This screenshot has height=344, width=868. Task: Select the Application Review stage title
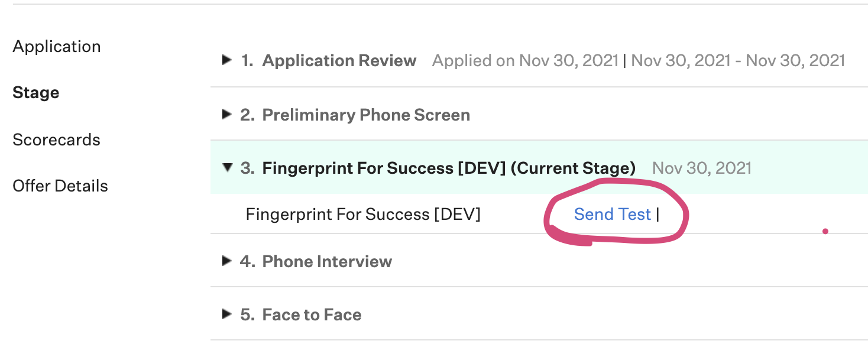click(339, 60)
